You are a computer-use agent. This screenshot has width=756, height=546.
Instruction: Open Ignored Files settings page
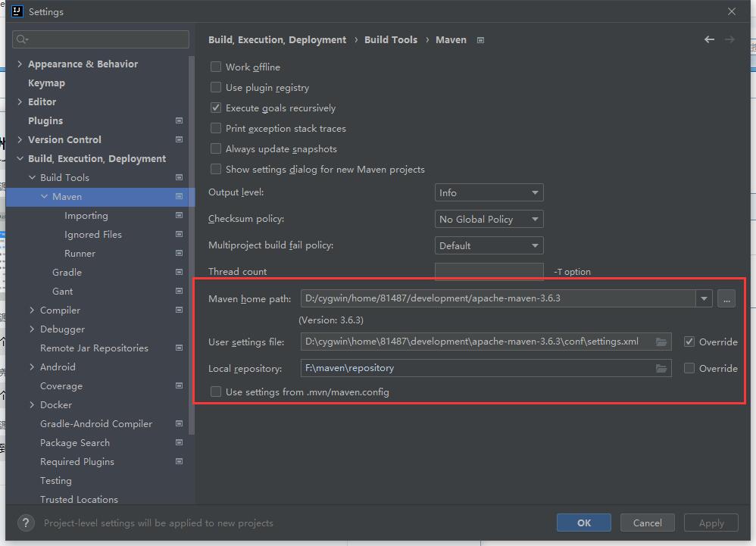[92, 234]
